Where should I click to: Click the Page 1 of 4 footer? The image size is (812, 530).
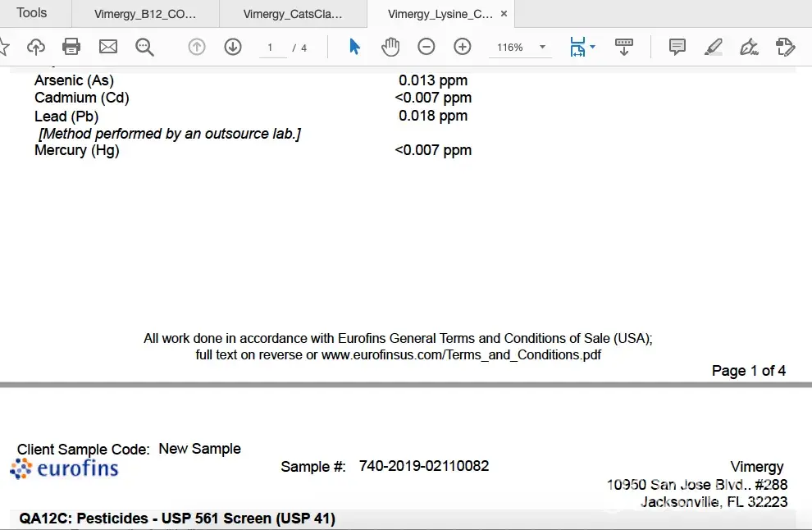tap(748, 371)
